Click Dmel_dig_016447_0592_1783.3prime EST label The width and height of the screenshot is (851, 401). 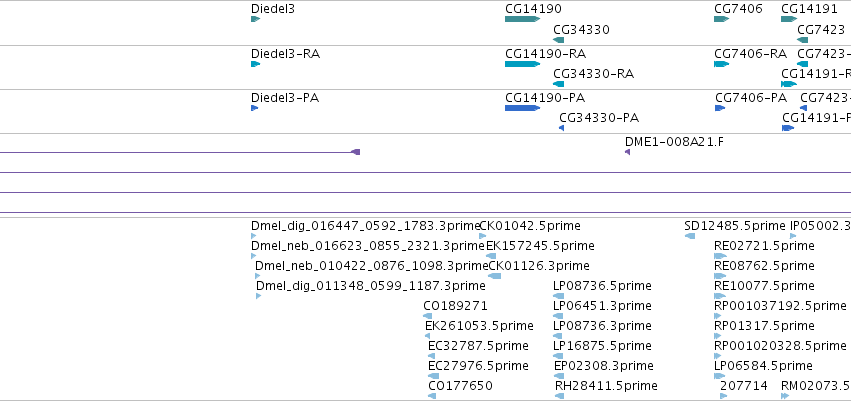pyautogui.click(x=366, y=226)
